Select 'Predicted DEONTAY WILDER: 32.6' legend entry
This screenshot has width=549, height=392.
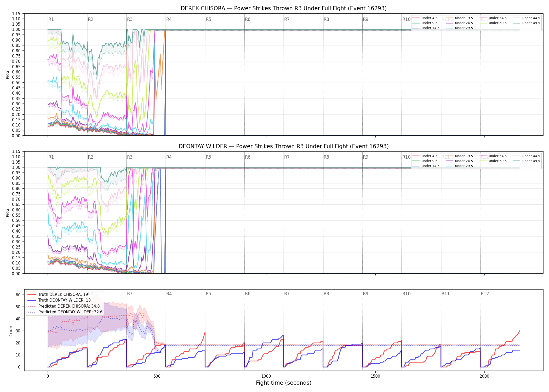(x=65, y=312)
